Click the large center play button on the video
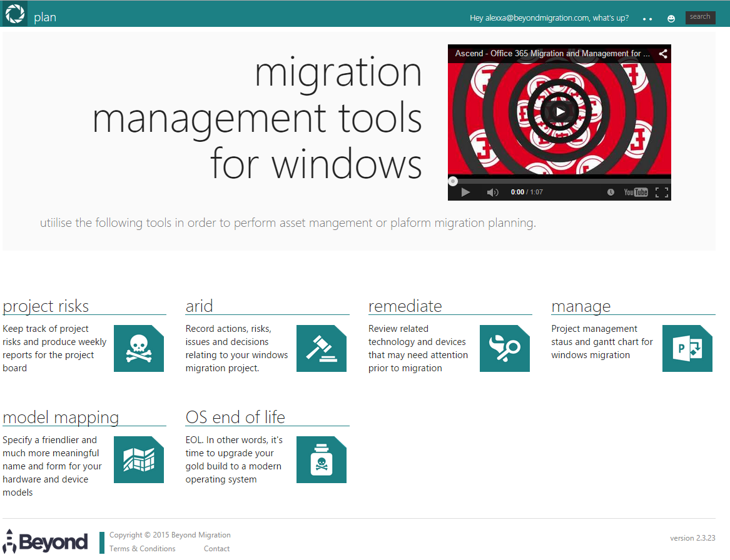730x560 pixels. click(559, 112)
